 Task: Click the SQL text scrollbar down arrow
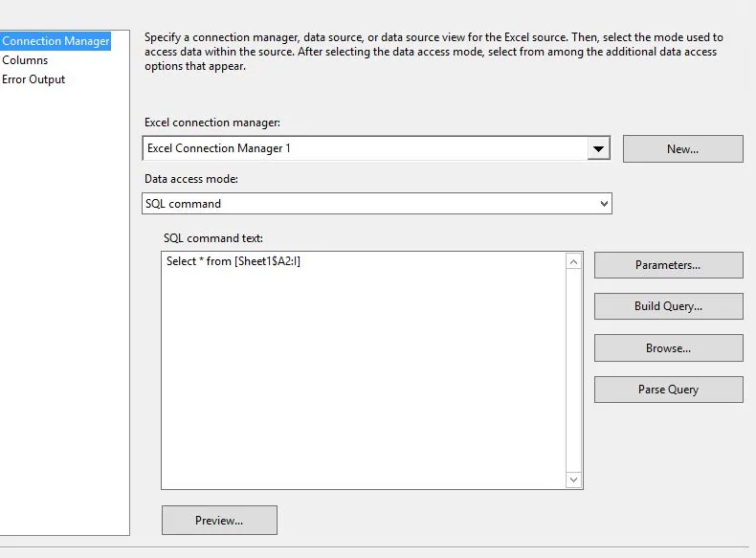[x=574, y=480]
